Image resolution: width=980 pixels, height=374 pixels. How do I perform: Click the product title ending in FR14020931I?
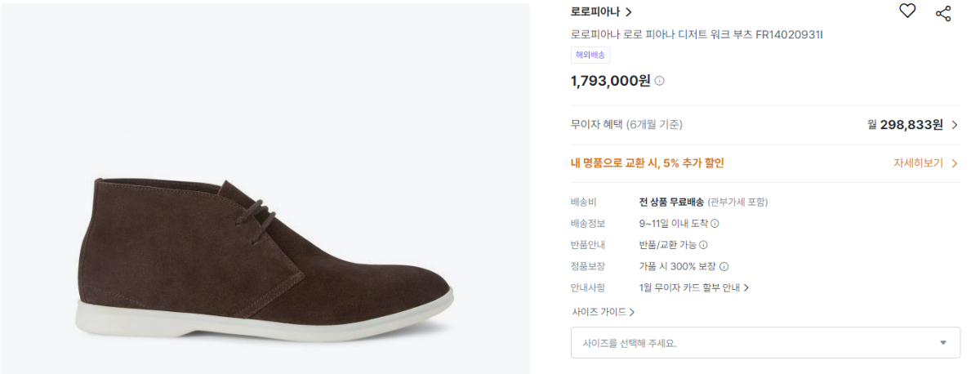(697, 35)
